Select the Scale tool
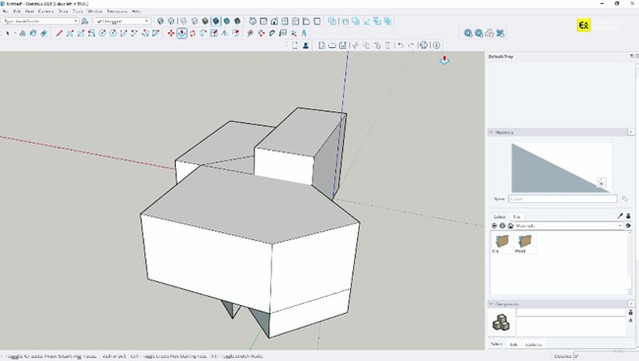The height and width of the screenshot is (361, 639). pos(214,33)
